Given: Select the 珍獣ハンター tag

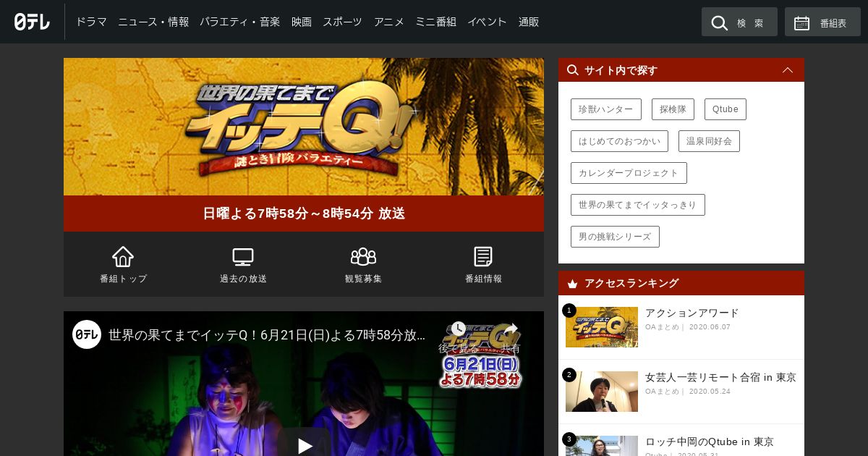Looking at the screenshot, I should (606, 109).
